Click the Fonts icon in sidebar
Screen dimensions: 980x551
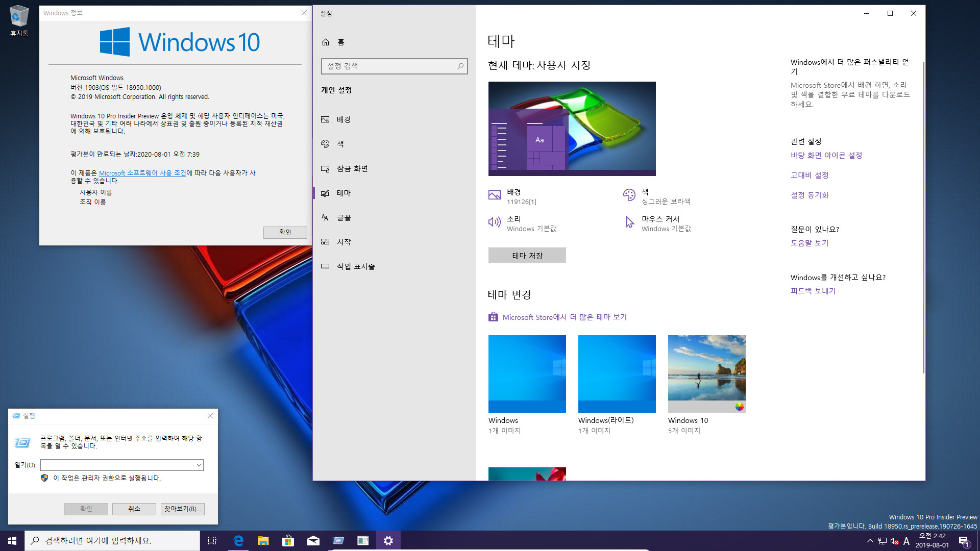click(325, 217)
